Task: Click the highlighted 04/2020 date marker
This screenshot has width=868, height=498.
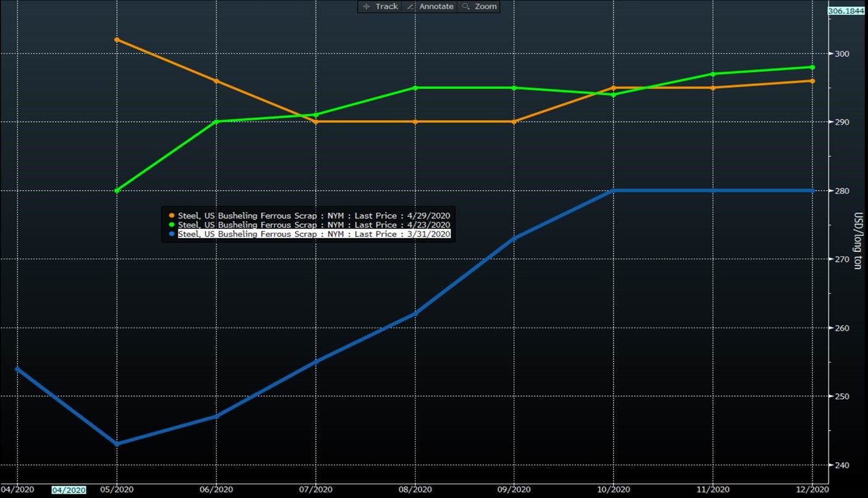Action: (x=69, y=490)
